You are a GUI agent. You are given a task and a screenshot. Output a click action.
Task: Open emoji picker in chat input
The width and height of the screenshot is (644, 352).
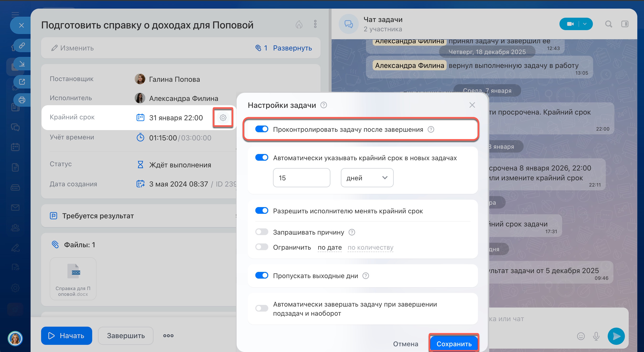(580, 336)
